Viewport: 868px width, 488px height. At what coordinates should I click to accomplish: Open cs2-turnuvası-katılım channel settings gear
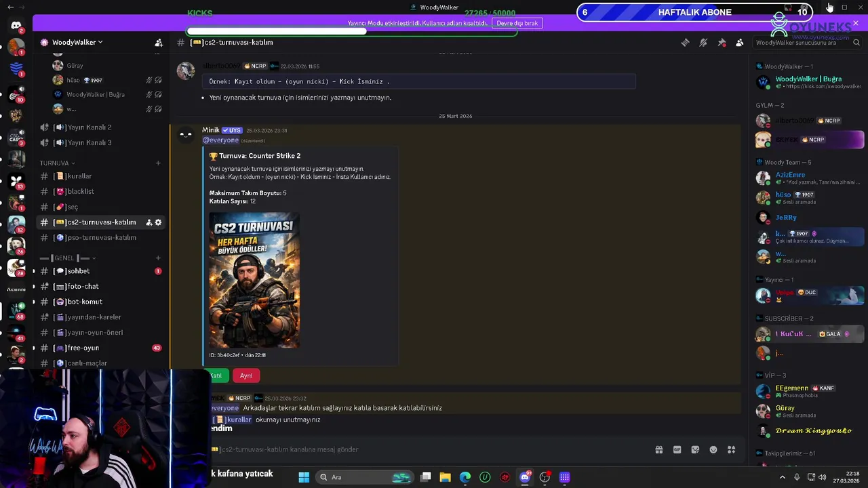click(x=159, y=222)
